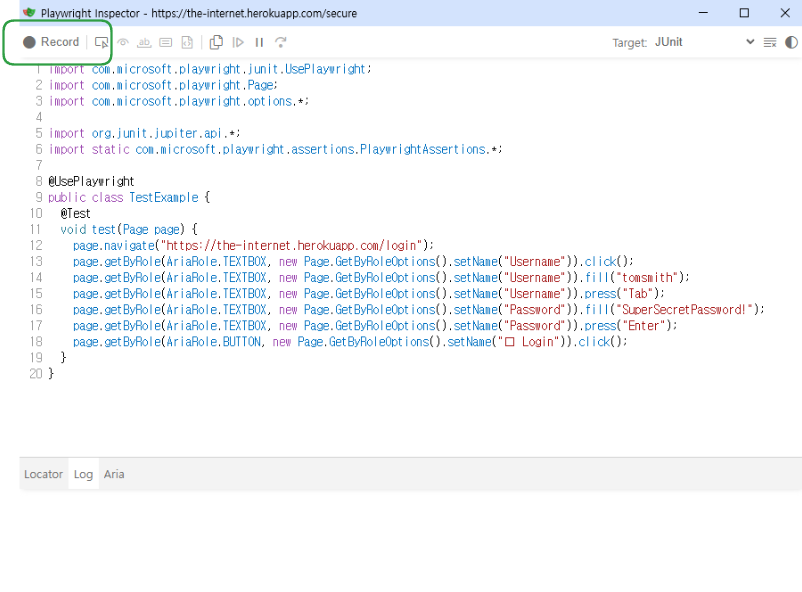Click the page.navigate code line
Viewport: 802px width, 592px height.
pyautogui.click(x=253, y=246)
